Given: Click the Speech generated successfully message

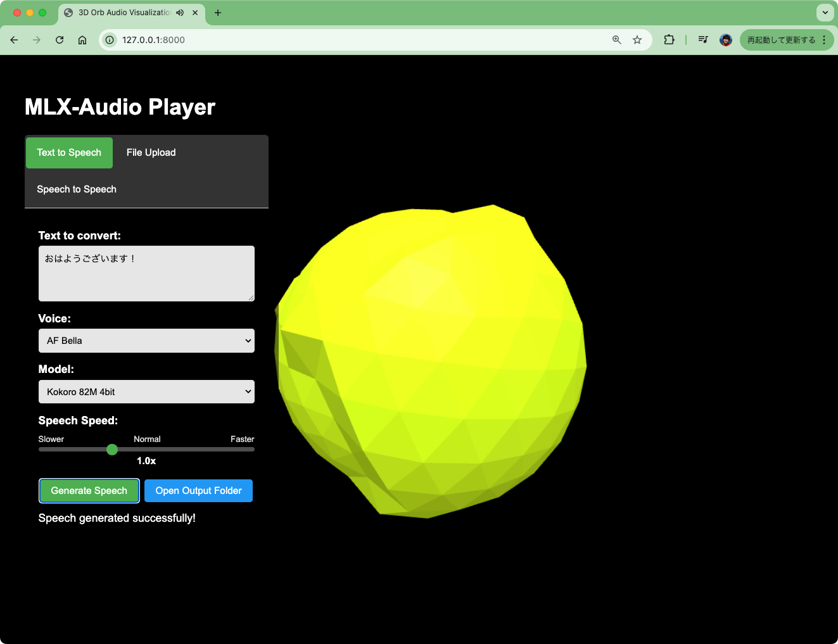Looking at the screenshot, I should click(x=117, y=518).
